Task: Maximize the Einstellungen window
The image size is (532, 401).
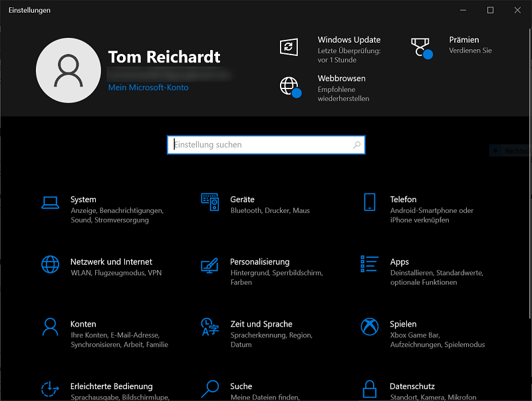Action: click(490, 10)
